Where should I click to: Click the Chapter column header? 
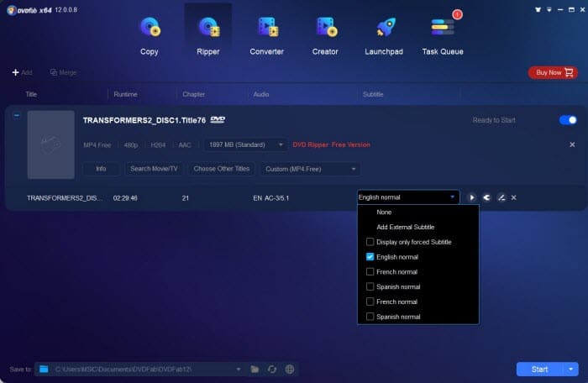point(193,94)
